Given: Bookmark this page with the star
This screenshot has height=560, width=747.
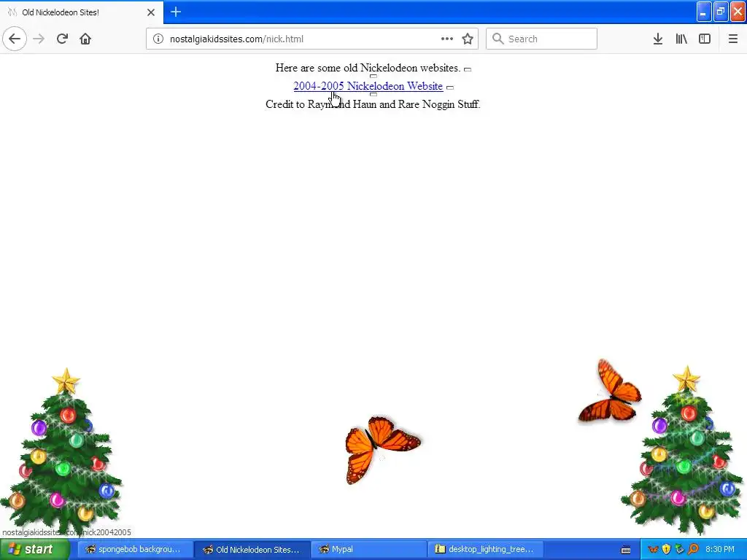Looking at the screenshot, I should (468, 39).
